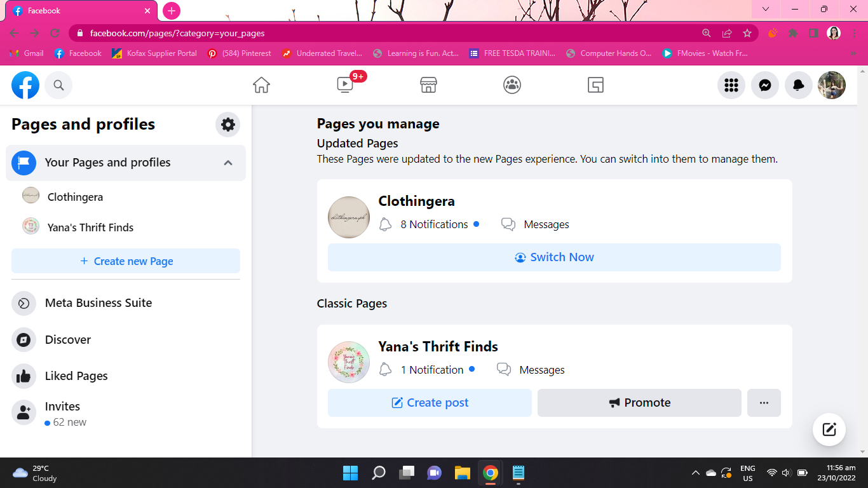
Task: Open Chrome tab search dropdown arrow
Action: (x=766, y=9)
